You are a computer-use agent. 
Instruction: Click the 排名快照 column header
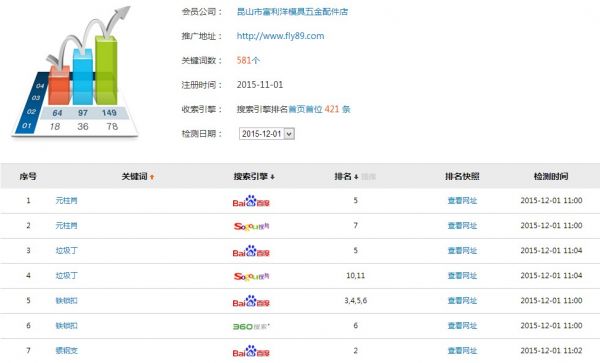[x=462, y=176]
